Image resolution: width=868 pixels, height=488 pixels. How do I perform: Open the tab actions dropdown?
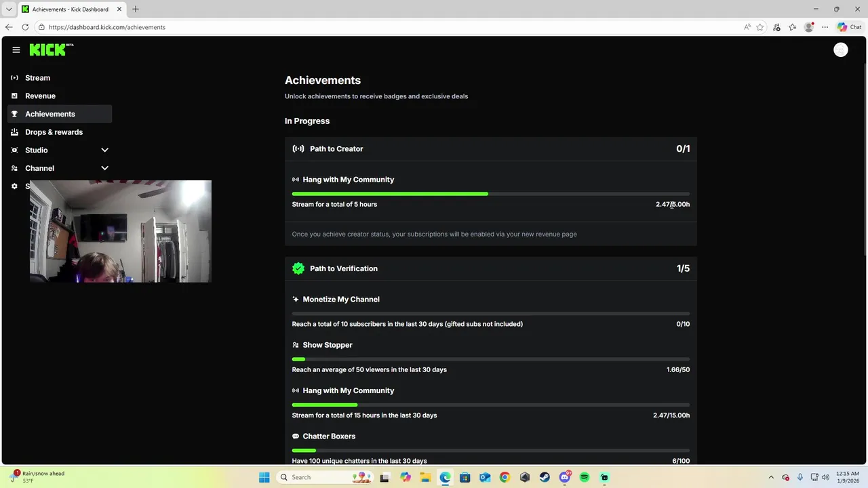tap(9, 9)
